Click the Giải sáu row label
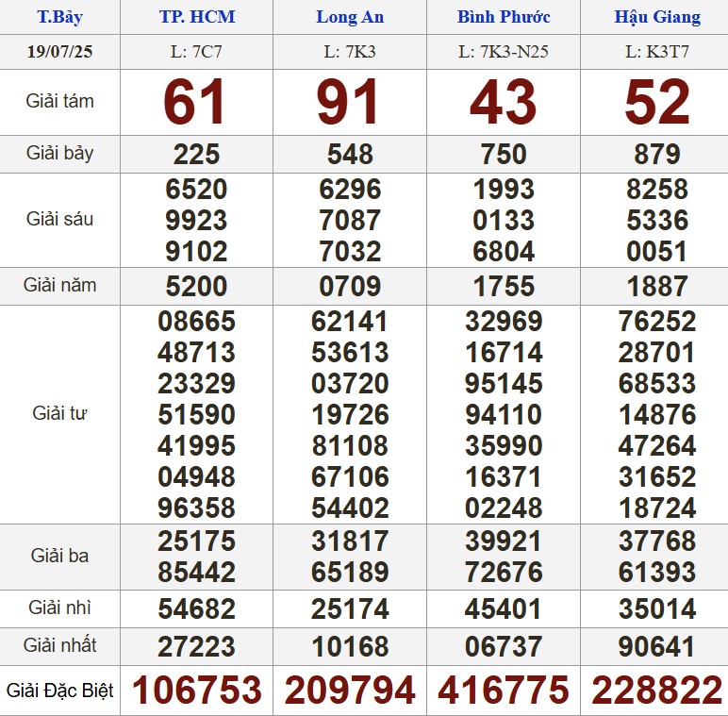728x716 pixels. [59, 220]
